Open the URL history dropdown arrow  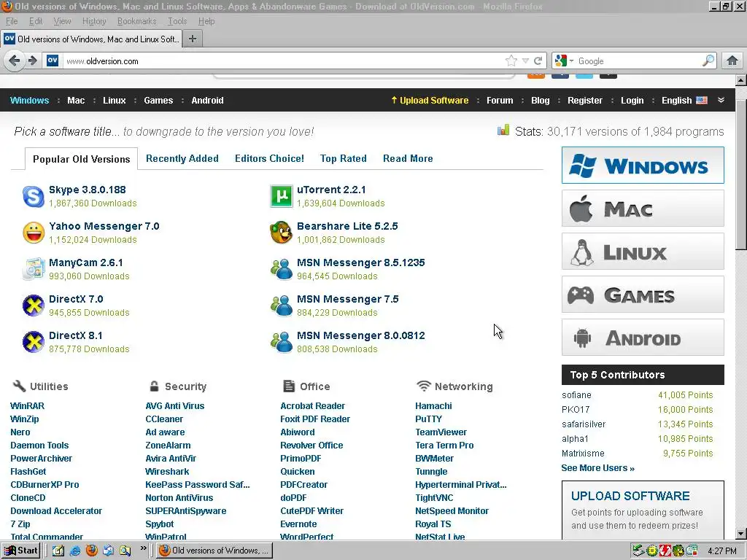point(525,61)
